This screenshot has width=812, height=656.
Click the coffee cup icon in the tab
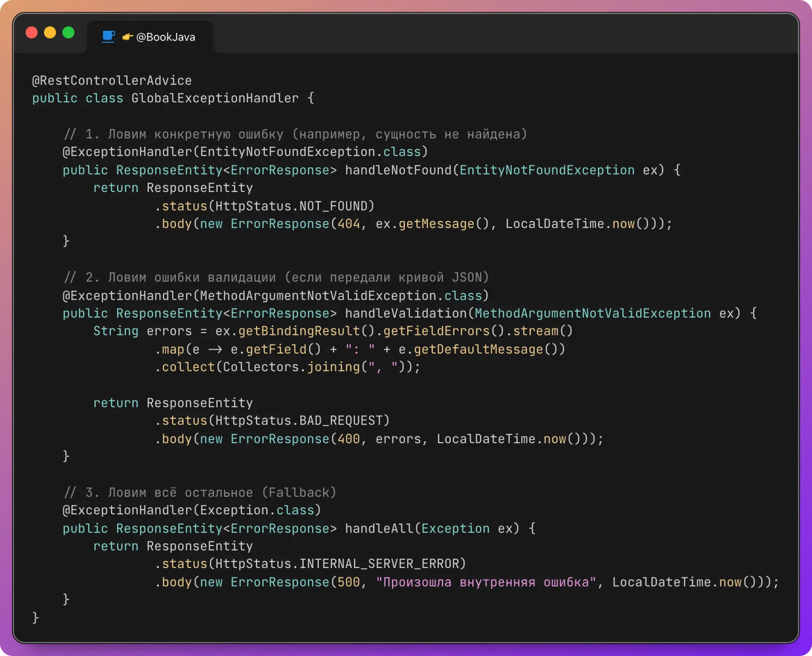108,37
